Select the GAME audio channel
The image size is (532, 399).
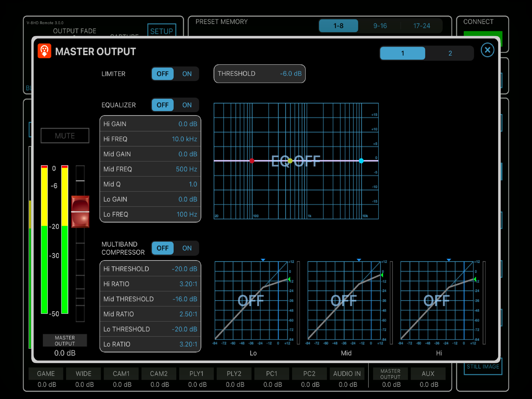click(46, 373)
